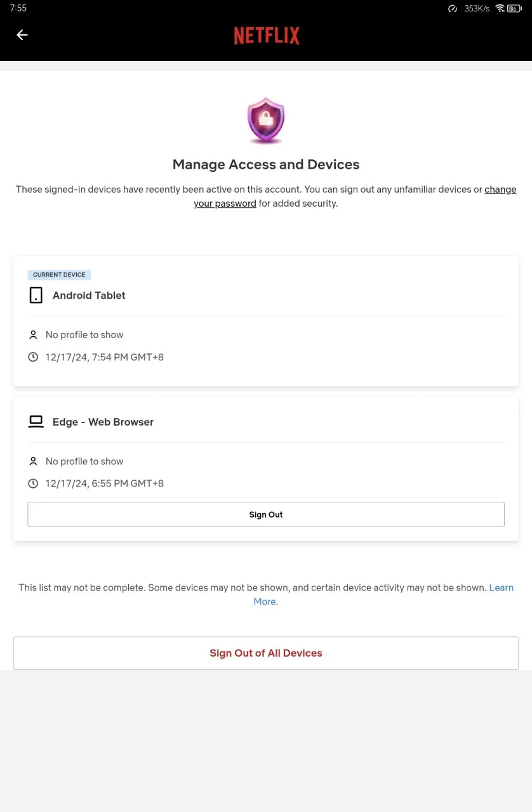Select the Android Tablet device title
This screenshot has height=812, width=532.
click(89, 295)
